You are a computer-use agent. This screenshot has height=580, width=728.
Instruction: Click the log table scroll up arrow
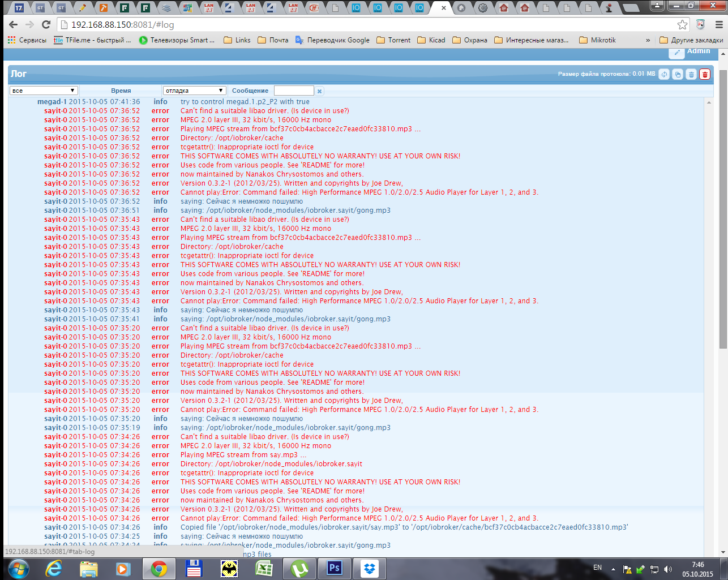(709, 102)
